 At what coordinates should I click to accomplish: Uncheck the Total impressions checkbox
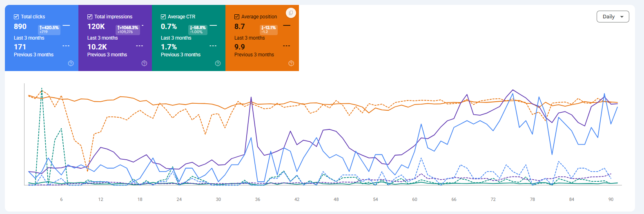[90, 17]
